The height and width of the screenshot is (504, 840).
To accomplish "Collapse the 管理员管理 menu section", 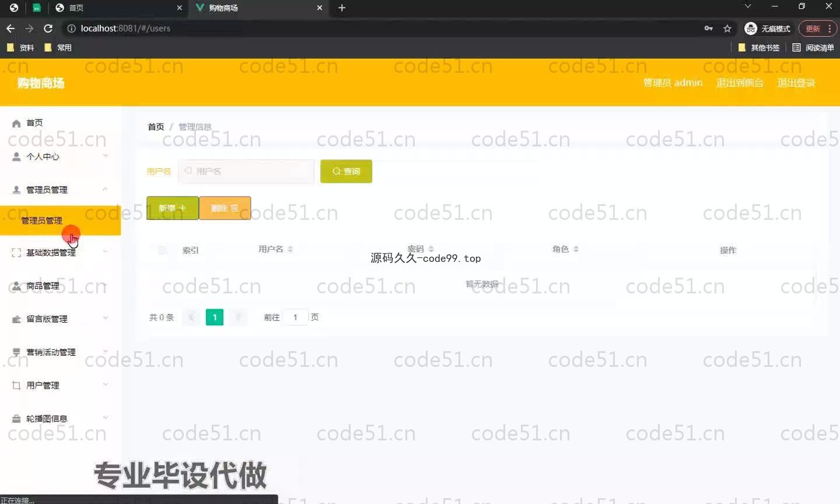I will [x=106, y=189].
